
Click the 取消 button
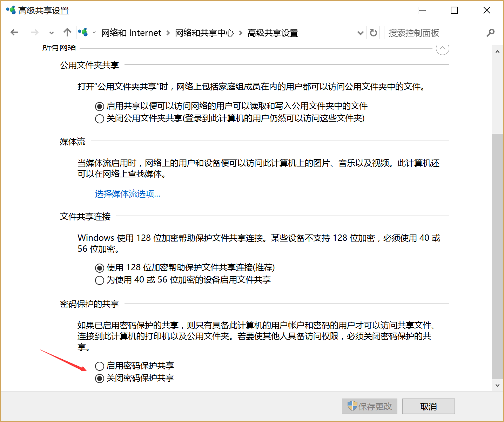[x=429, y=406]
